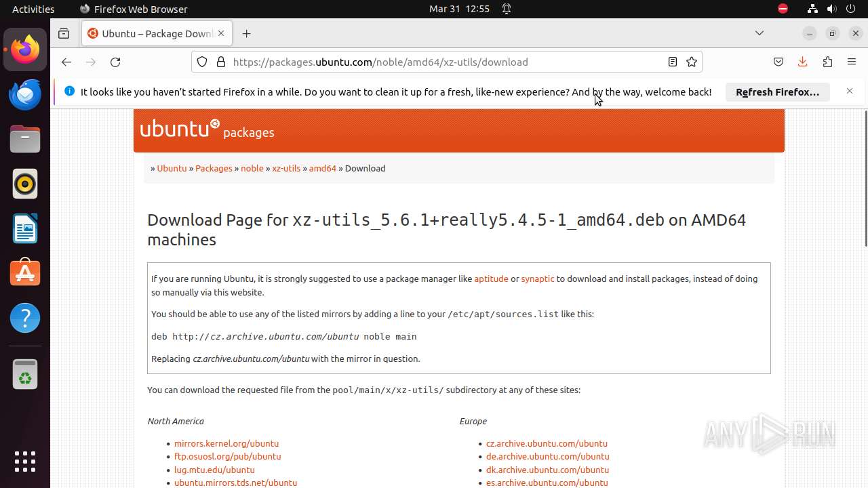Open Firefox application hamburger menu

tap(852, 62)
